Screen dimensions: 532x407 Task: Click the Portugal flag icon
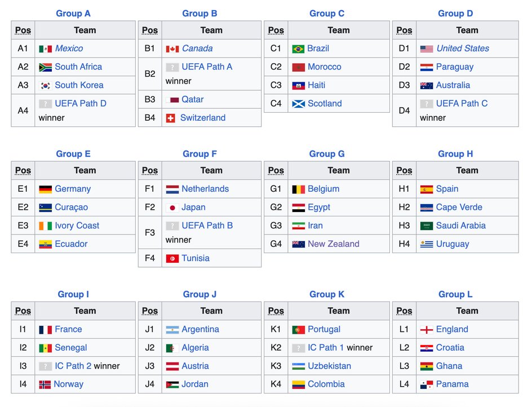(x=298, y=330)
